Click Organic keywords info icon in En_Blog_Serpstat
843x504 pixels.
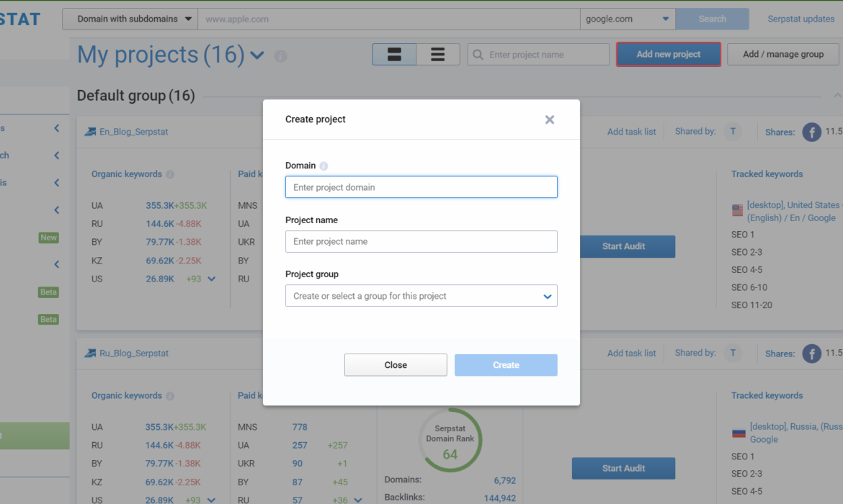[170, 174]
